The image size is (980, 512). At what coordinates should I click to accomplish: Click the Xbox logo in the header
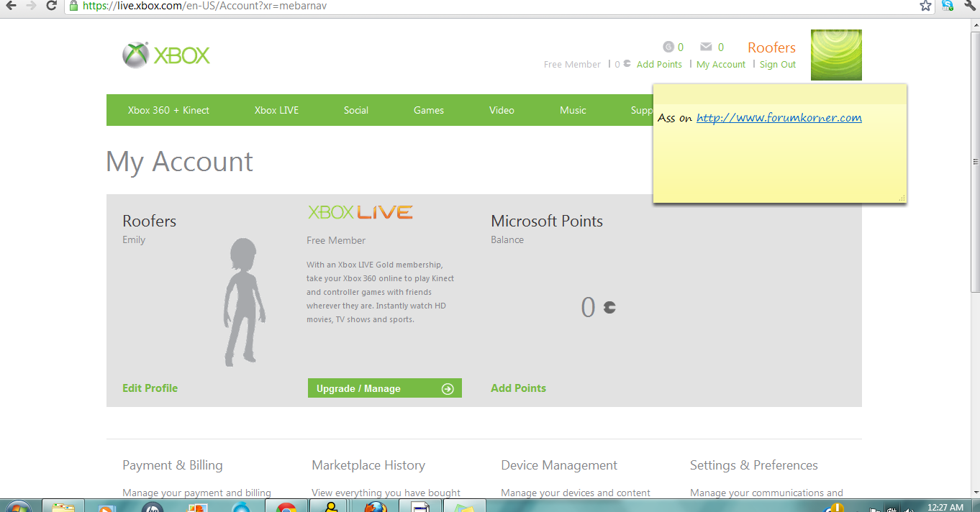tap(166, 55)
